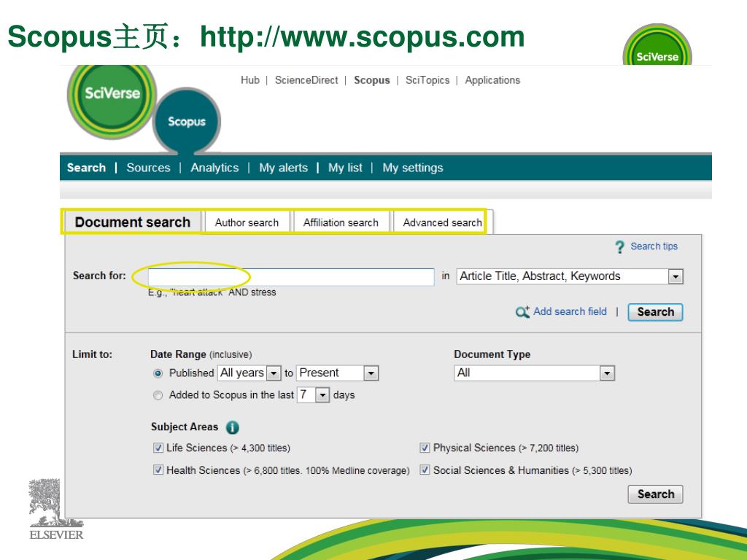This screenshot has width=747, height=560.
Task: Click the Hub link at top
Action: [x=250, y=80]
